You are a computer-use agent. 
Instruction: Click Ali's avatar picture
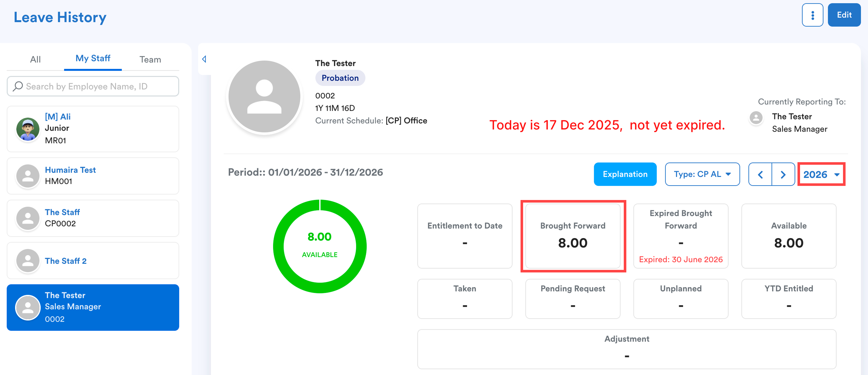point(28,129)
